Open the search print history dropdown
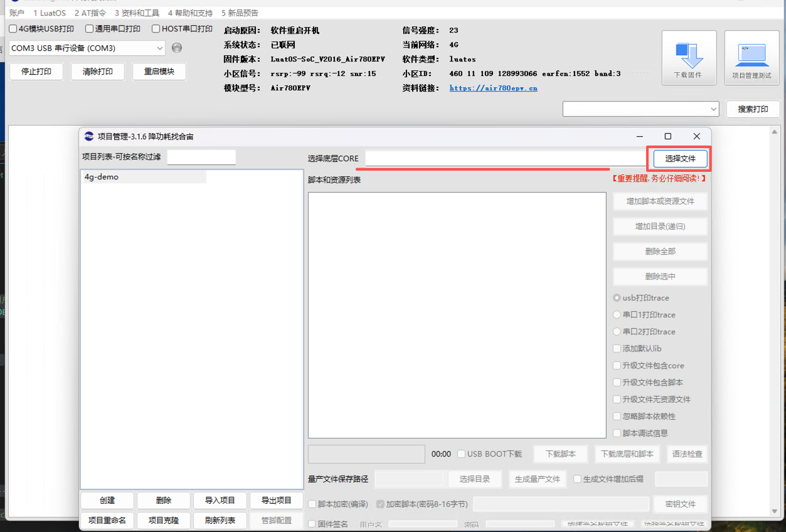The width and height of the screenshot is (786, 532). pos(713,109)
